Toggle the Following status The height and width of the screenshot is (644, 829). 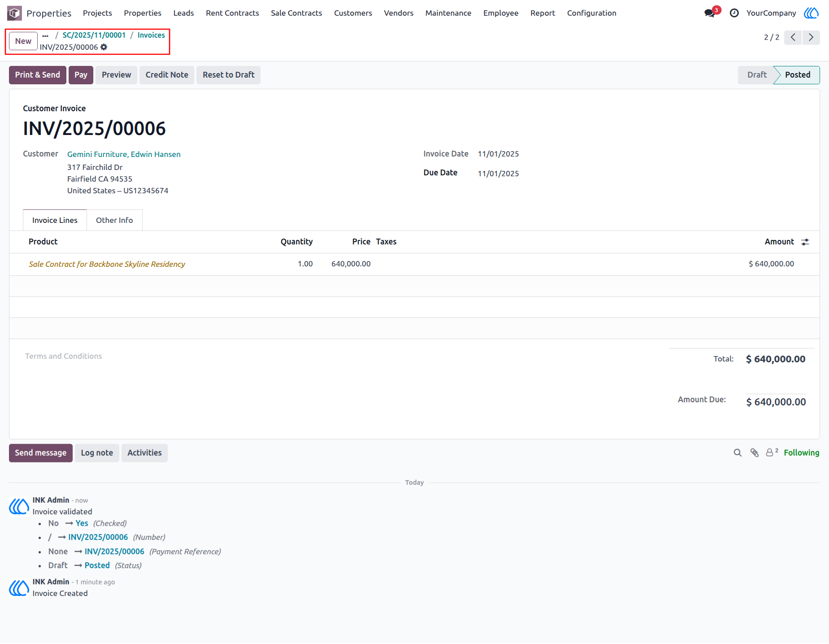802,453
